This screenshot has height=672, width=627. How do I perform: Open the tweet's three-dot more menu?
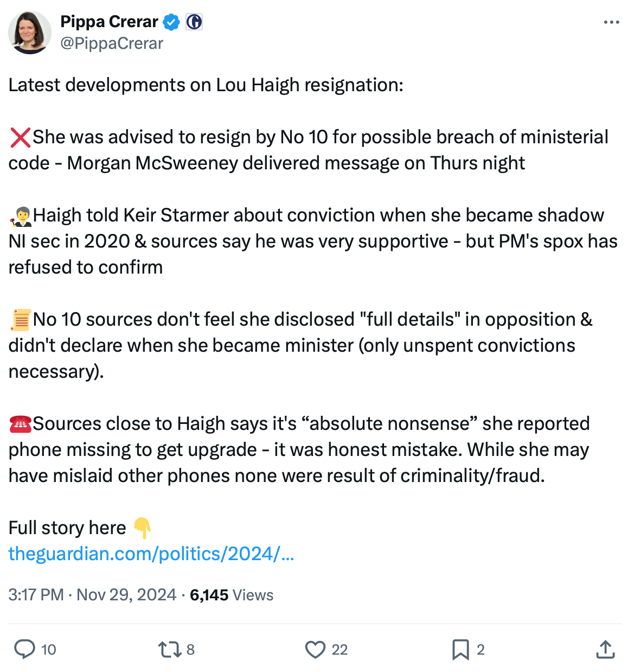[611, 22]
